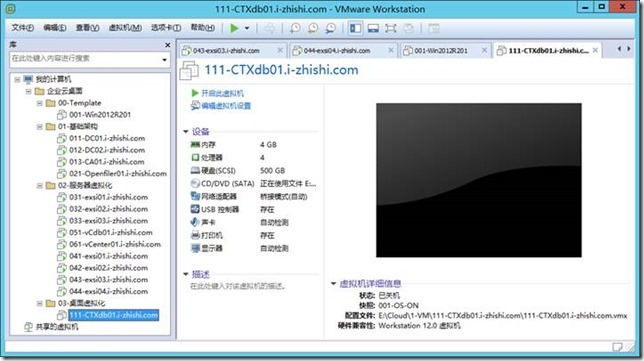Viewport: 644px width, 361px height.
Task: Click the full screen mode icon
Action: coord(391,28)
